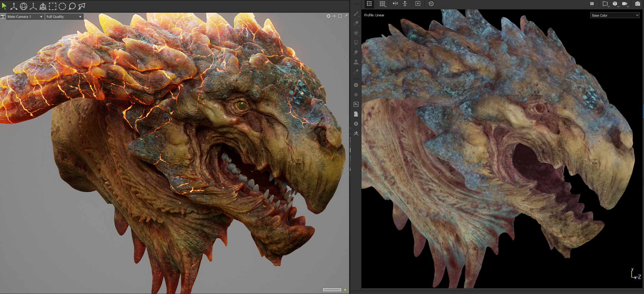
Task: Click the camera icon beside Main Camera 1
Action: (x=3, y=17)
